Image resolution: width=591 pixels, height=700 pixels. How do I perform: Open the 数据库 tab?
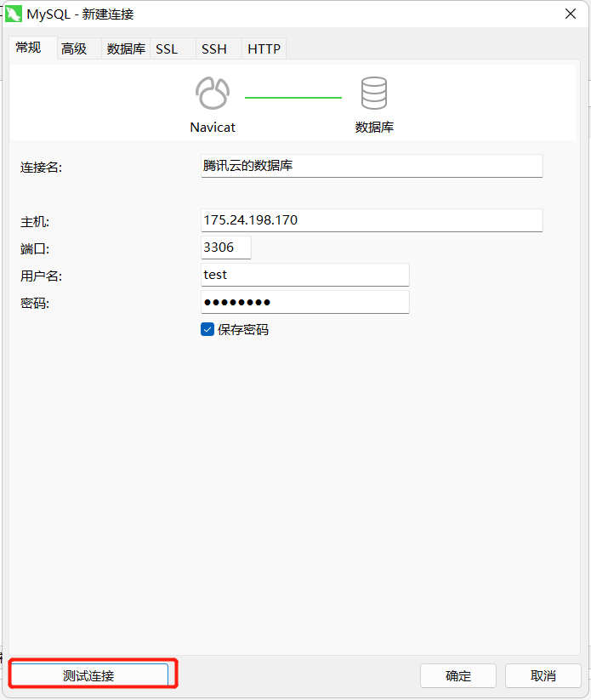(x=126, y=48)
